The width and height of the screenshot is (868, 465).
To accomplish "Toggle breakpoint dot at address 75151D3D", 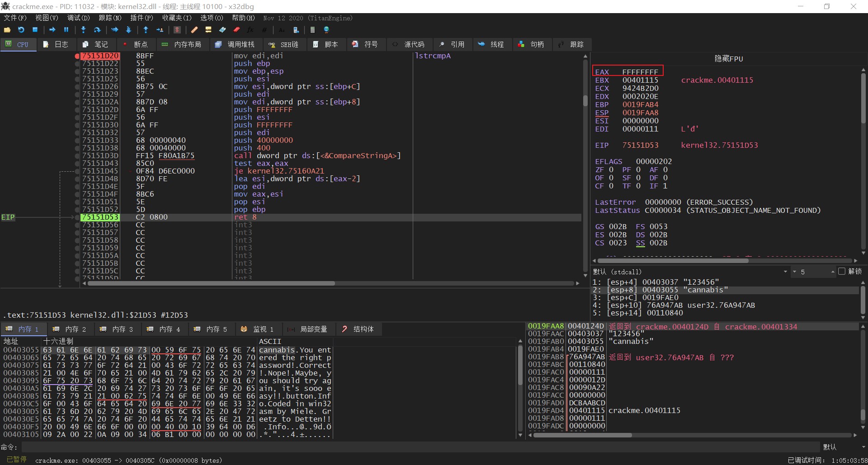I will coord(77,156).
